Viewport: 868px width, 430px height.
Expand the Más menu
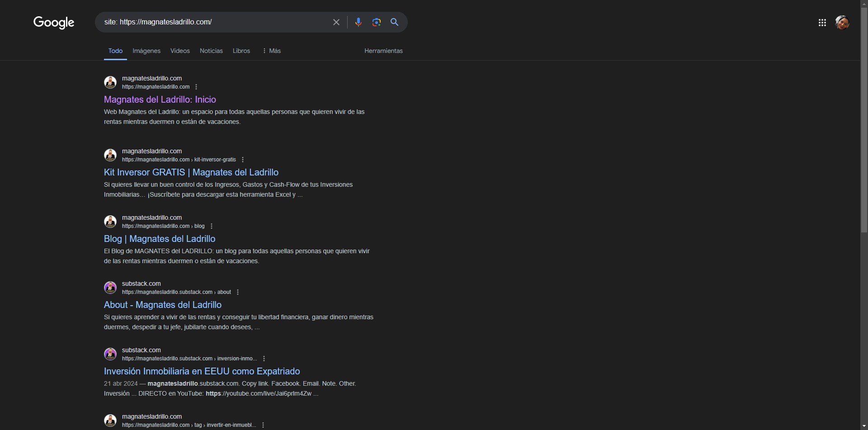272,51
